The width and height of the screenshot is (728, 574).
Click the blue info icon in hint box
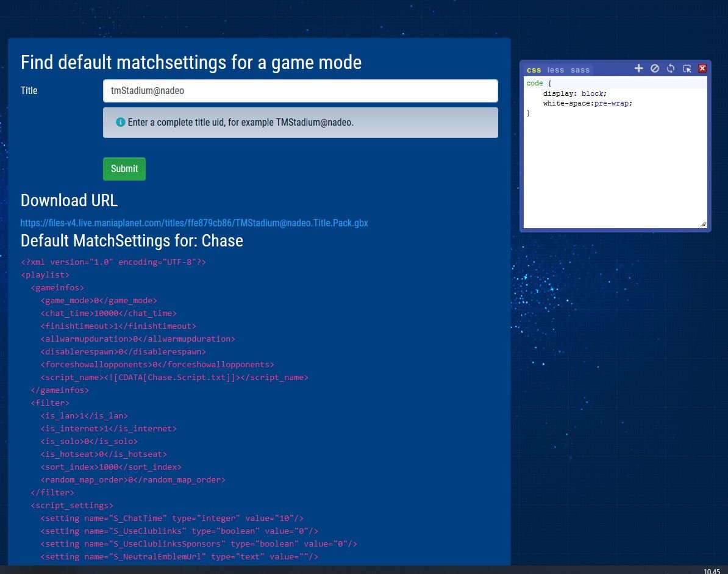(x=120, y=122)
